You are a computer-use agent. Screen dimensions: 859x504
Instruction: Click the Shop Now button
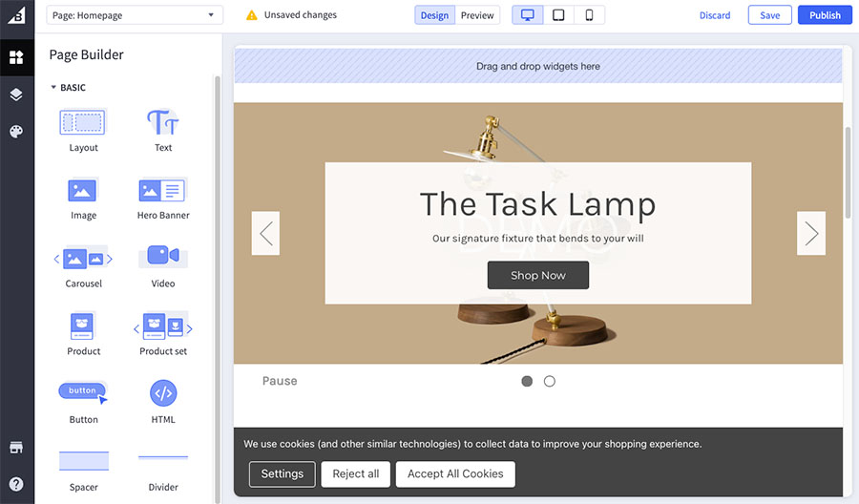(538, 275)
